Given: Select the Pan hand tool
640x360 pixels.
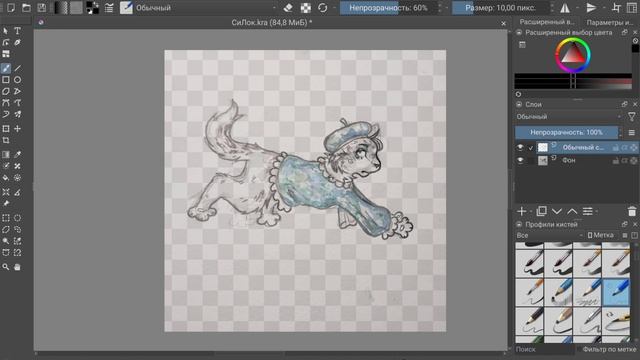Looking at the screenshot, I should click(18, 267).
